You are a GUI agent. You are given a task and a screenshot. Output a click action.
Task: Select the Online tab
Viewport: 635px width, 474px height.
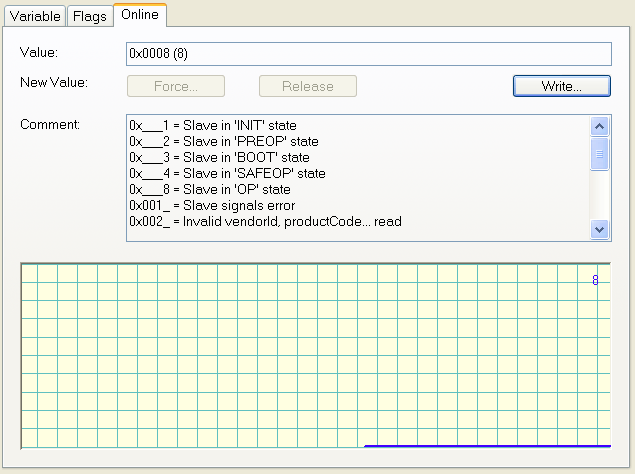click(140, 15)
